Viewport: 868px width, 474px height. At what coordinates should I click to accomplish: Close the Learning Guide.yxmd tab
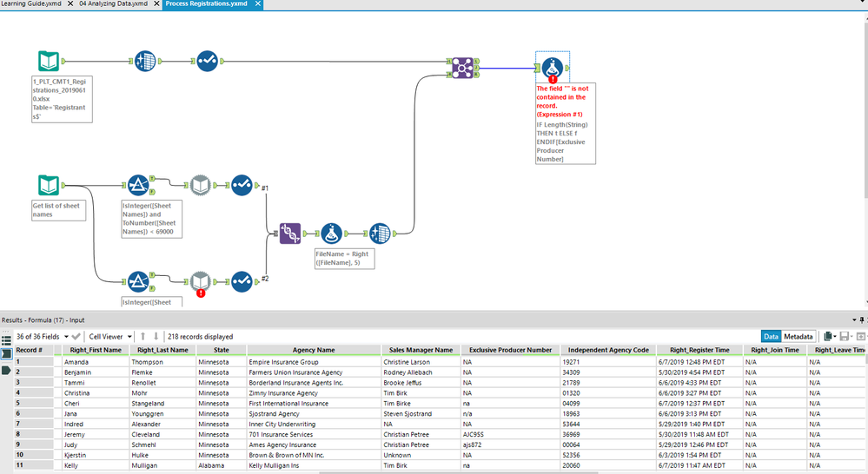coord(70,3)
